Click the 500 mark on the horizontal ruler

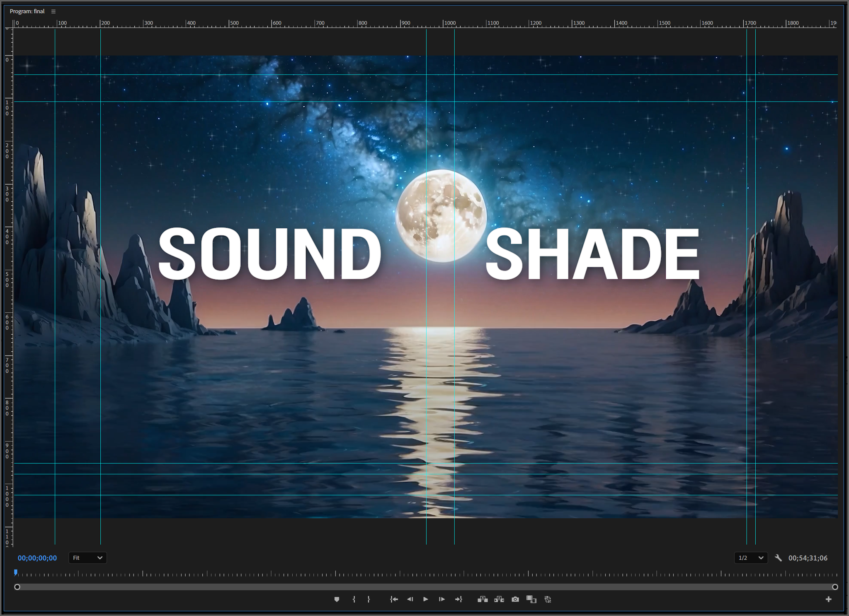(234, 23)
